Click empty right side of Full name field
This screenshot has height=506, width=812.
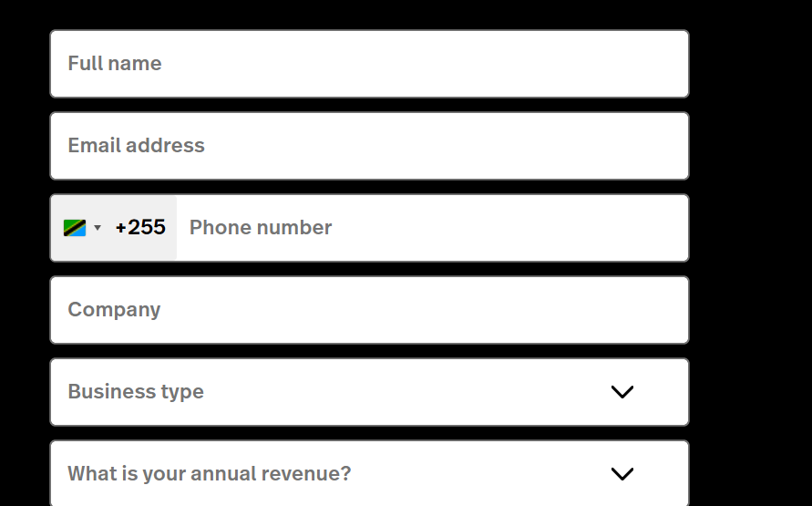coord(518,64)
